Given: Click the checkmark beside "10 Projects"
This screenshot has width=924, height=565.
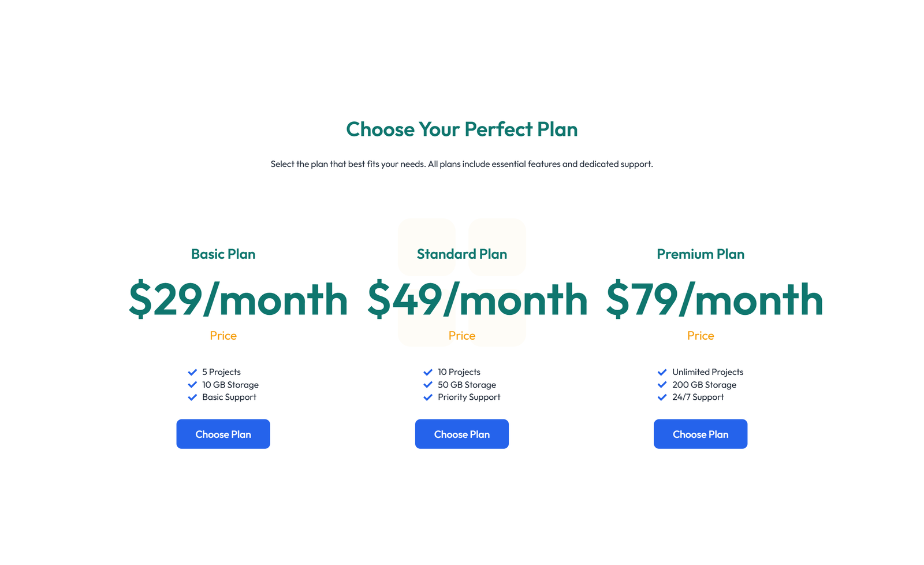Looking at the screenshot, I should pos(428,372).
